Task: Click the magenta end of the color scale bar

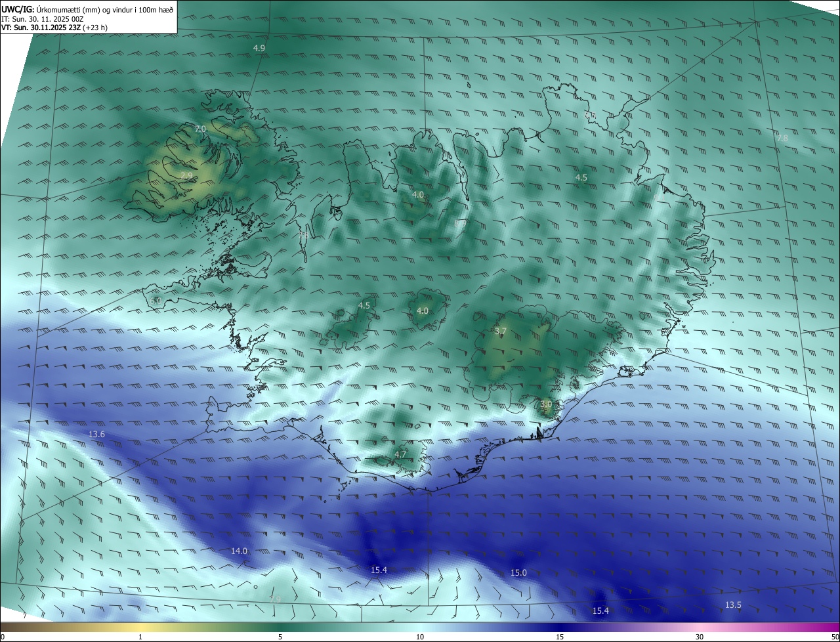Action: 833,628
